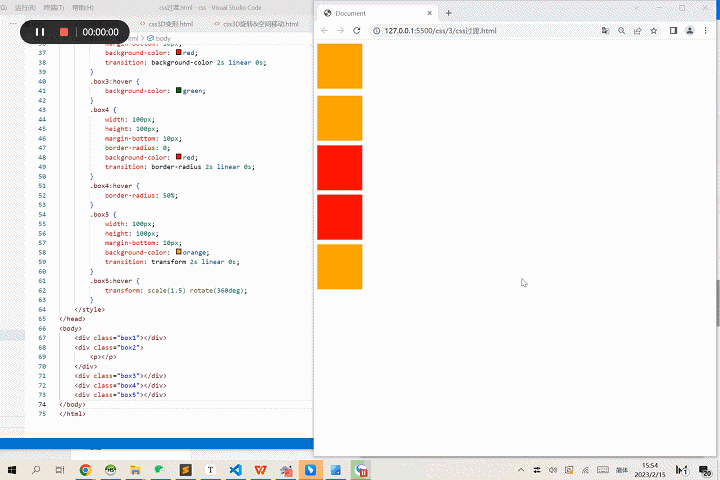This screenshot has width=720, height=480.
Task: Click the div class="box4" line
Action: 120,385
